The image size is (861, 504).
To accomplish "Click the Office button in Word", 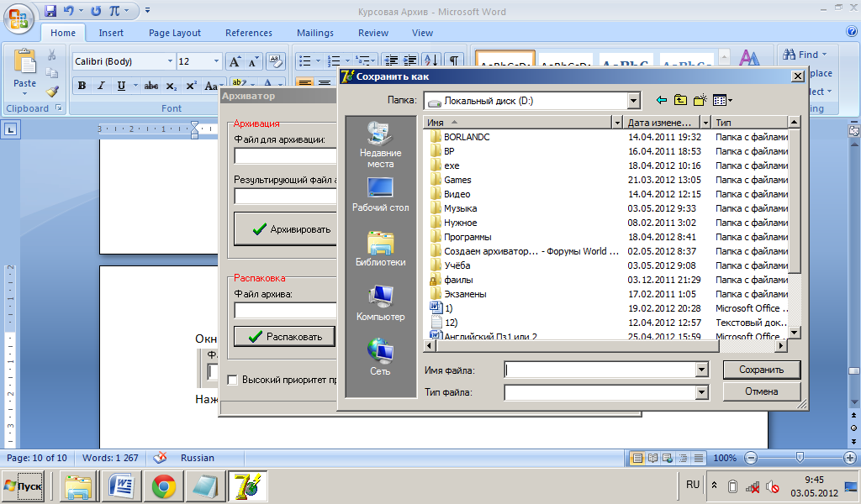I will (x=18, y=18).
